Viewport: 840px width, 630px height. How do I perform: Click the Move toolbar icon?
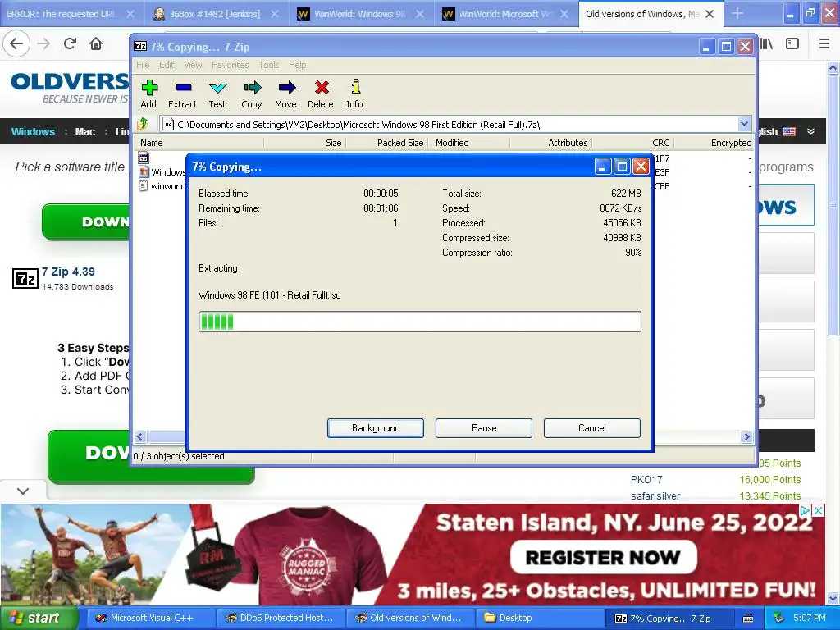point(286,94)
